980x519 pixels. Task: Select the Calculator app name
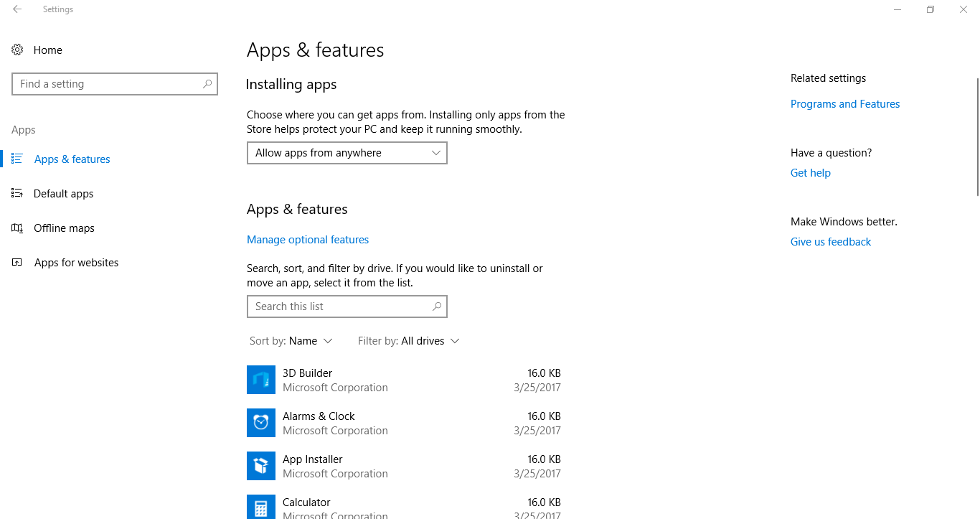[x=306, y=502]
